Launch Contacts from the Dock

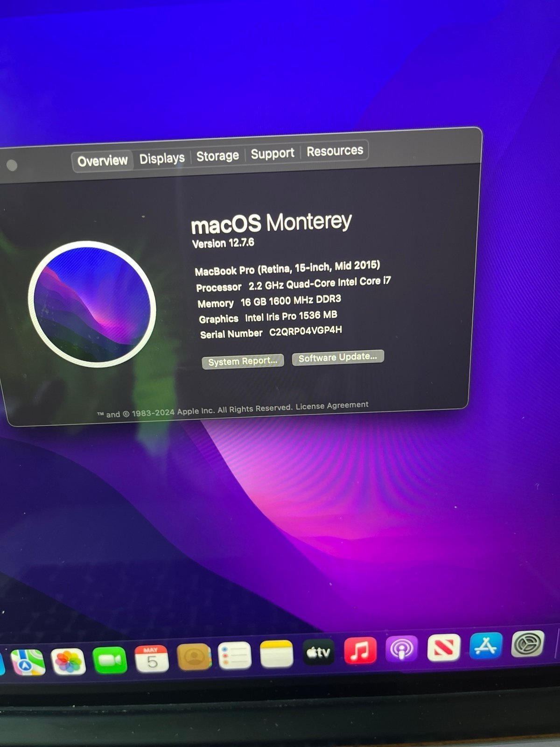coord(194,656)
